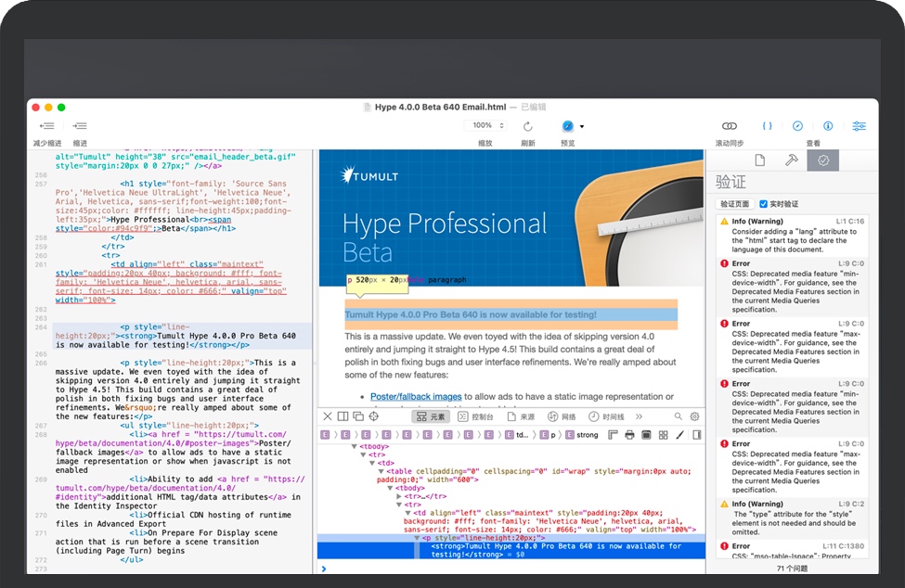The height and width of the screenshot is (588, 905).
Task: Click the 验证页面 validate page button
Action: (734, 204)
